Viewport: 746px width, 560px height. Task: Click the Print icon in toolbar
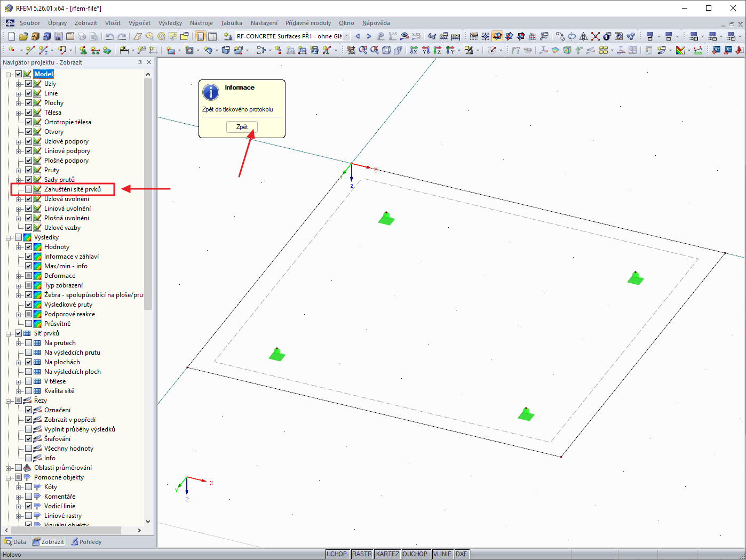click(82, 36)
